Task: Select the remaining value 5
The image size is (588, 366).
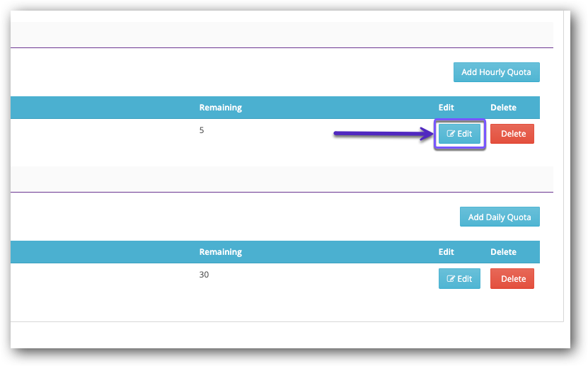Action: 202,130
